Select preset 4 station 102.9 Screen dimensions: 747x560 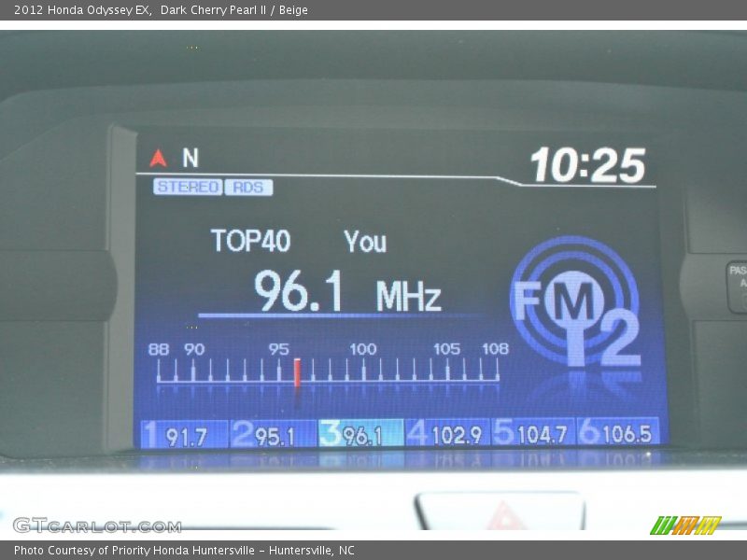coord(447,433)
